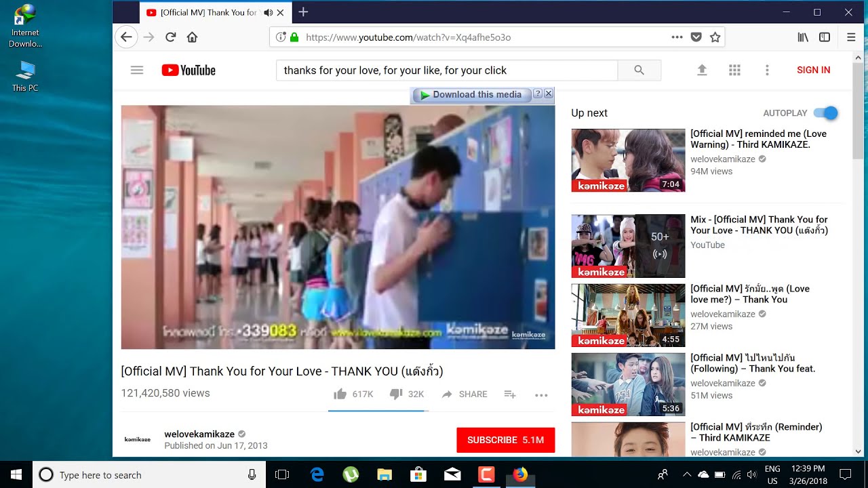Select Internet Download Manager desktop icon

[x=25, y=26]
